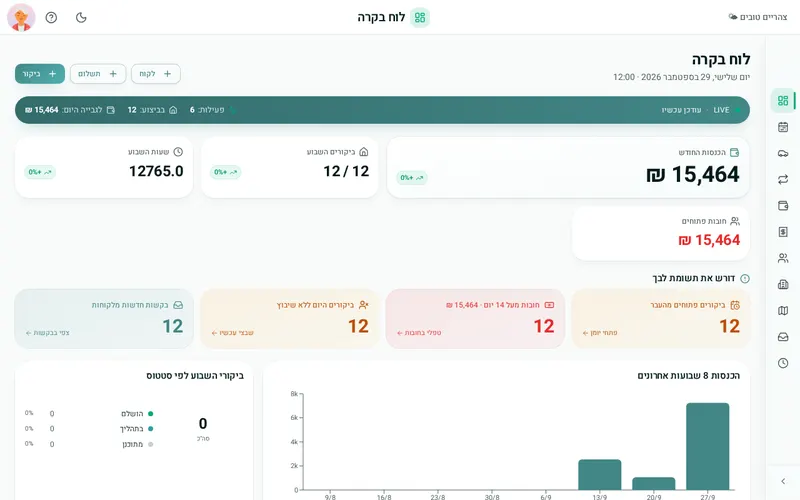Click the 0%+ trend badge on שעות השבוע
The width and height of the screenshot is (800, 500).
pyautogui.click(x=40, y=172)
